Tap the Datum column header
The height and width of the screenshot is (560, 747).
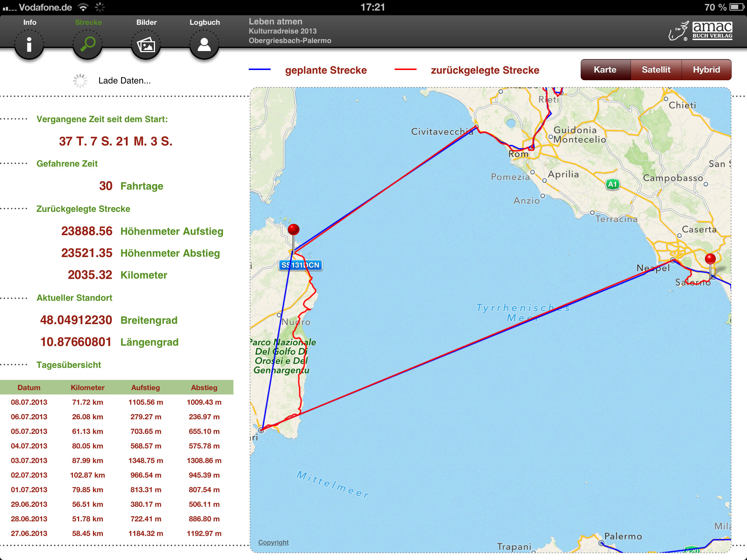tap(29, 388)
